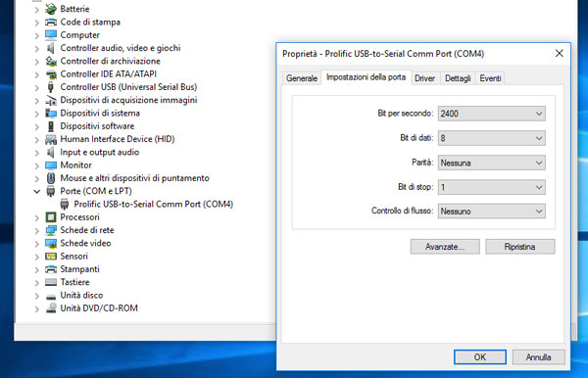This screenshot has height=378, width=588.
Task: Click the Tastiere keyboard icon
Action: (51, 282)
